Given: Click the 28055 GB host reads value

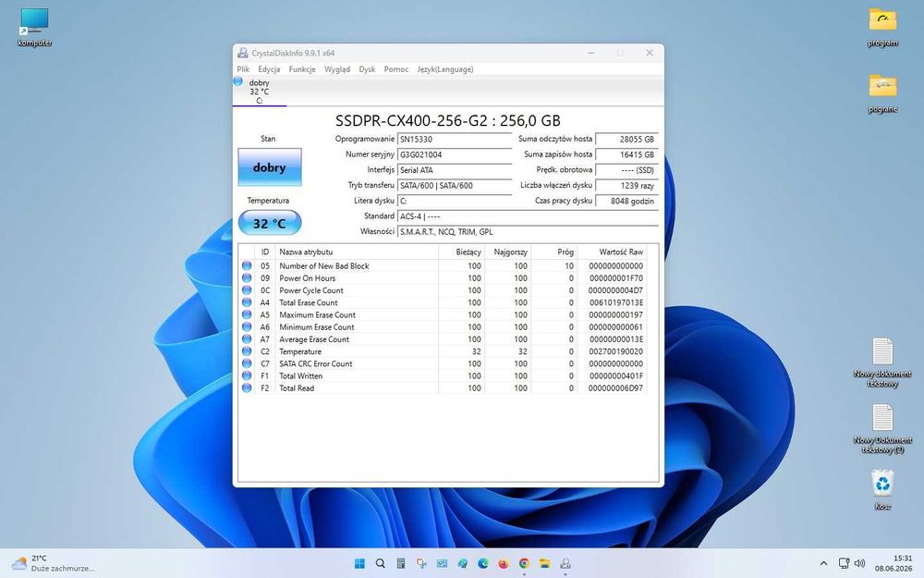Looking at the screenshot, I should pyautogui.click(x=626, y=140).
